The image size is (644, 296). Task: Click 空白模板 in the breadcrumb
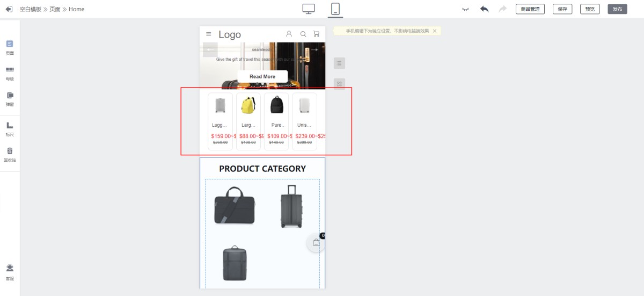click(30, 9)
